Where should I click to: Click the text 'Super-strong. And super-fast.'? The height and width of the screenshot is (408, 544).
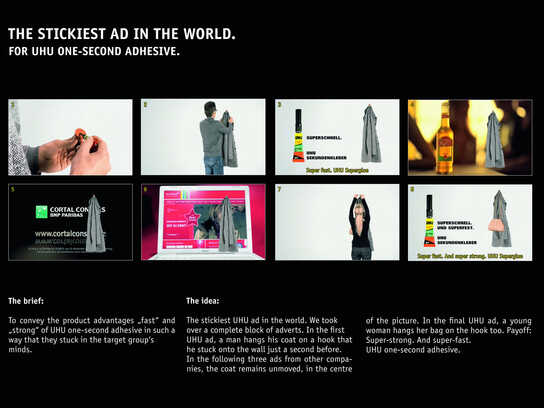[418, 340]
